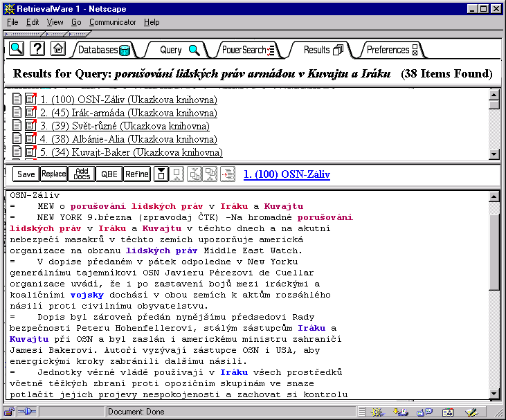Click blue 1. (100) OSN-Záliv document title link
The width and height of the screenshot is (506, 420).
point(287,174)
